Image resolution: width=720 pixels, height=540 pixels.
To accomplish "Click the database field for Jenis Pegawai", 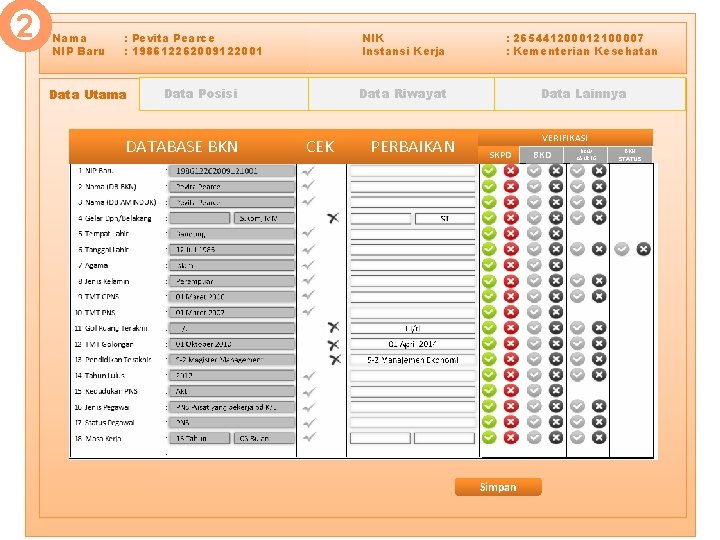I will (x=232, y=407).
